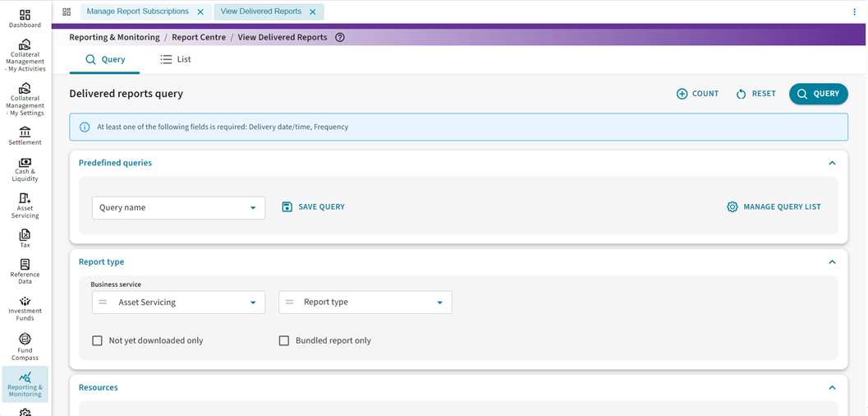Click the QUERY button
Image resolution: width=868 pixels, height=416 pixels.
(818, 94)
